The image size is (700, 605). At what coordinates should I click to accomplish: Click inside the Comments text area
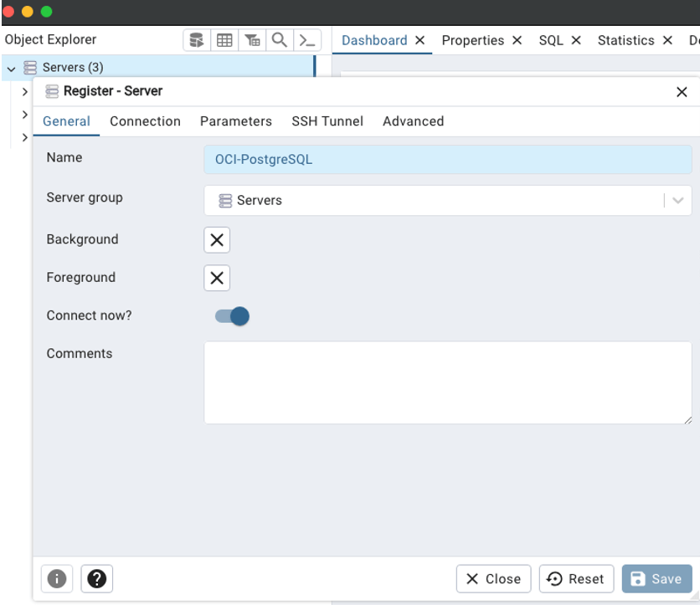448,381
